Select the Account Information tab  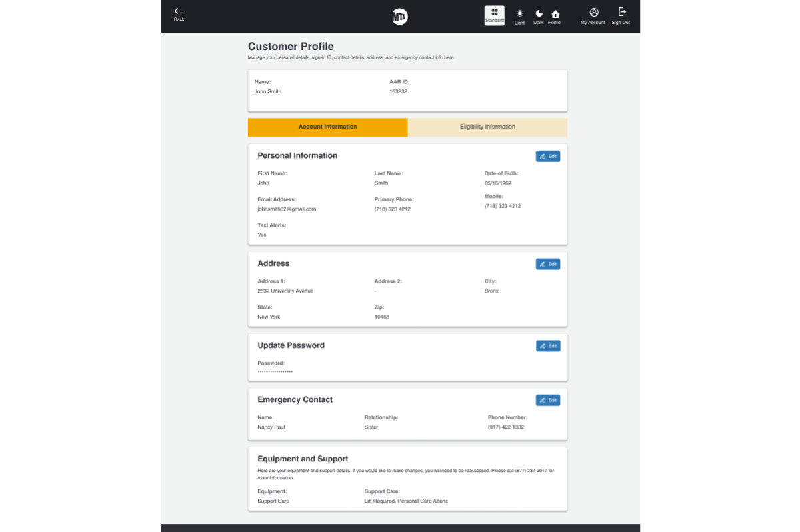point(327,127)
